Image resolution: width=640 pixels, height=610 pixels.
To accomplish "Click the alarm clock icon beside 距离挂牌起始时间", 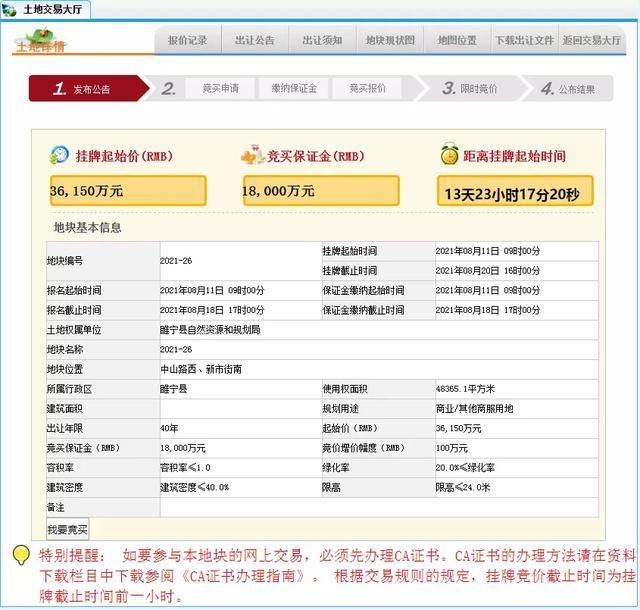I will 449,154.
